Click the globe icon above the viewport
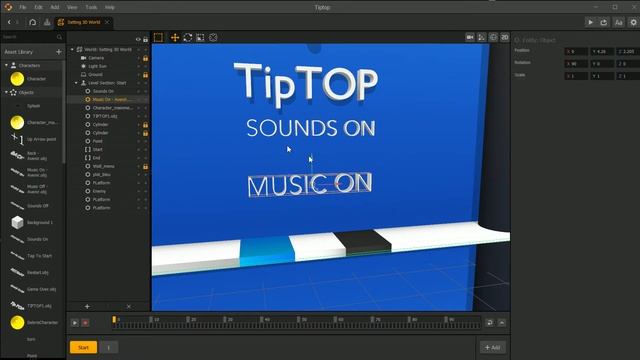Image resolution: width=640 pixels, height=360 pixels. (493, 38)
